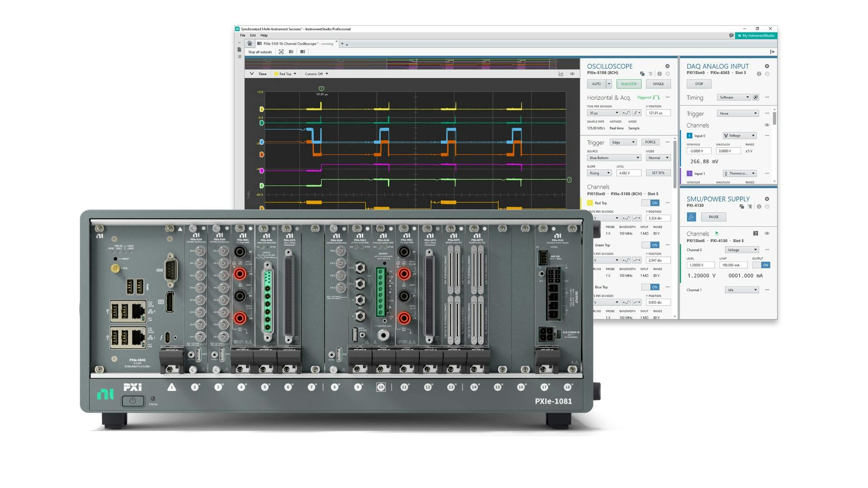The height and width of the screenshot is (488, 868).
Task: Open the Oscilloscope settings gear
Action: [x=668, y=66]
